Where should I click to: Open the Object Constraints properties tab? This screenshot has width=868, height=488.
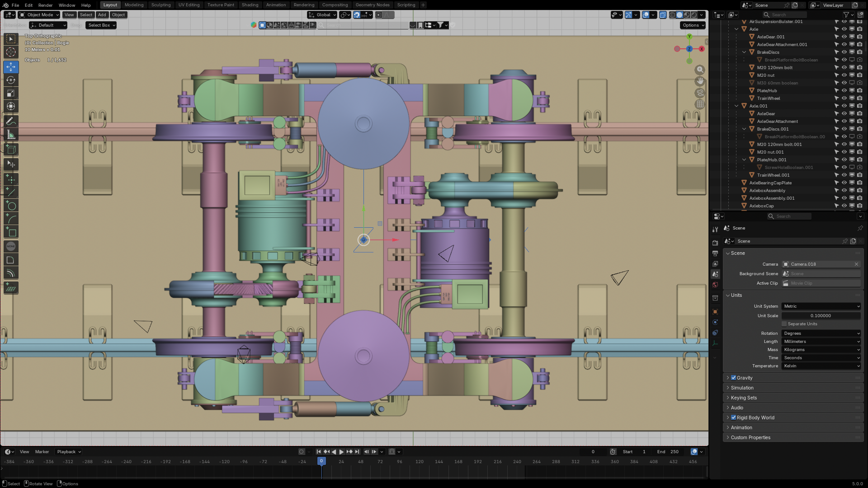tap(715, 333)
